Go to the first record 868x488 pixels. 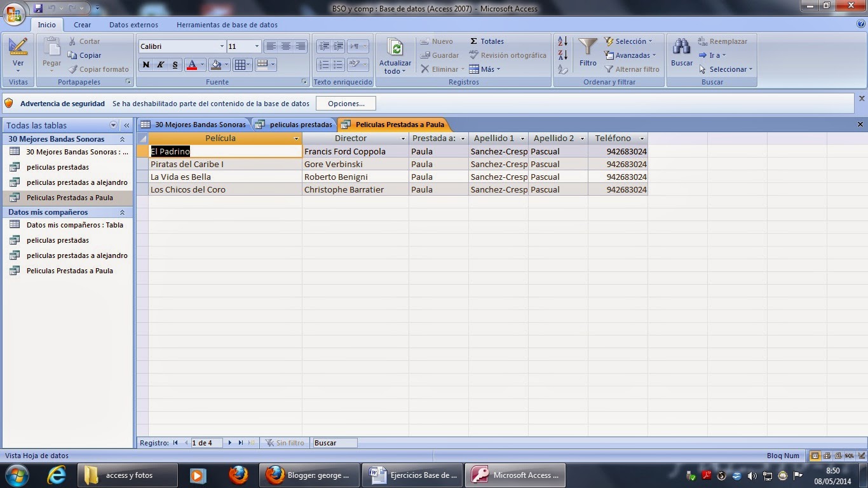[x=175, y=443]
